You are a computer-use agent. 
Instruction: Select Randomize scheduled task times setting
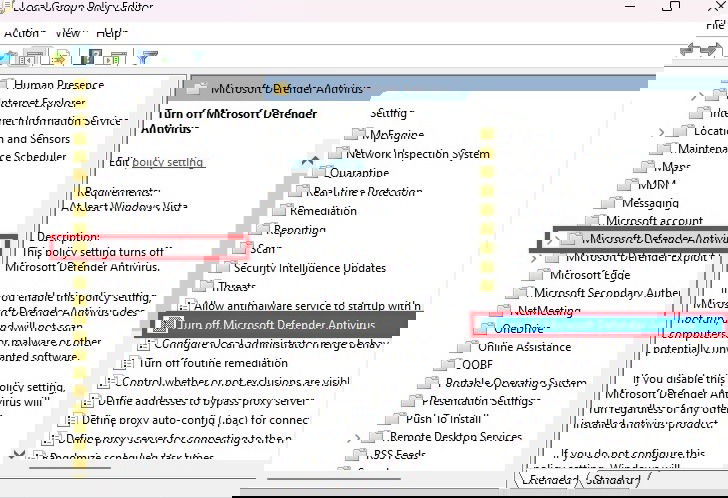(122, 456)
